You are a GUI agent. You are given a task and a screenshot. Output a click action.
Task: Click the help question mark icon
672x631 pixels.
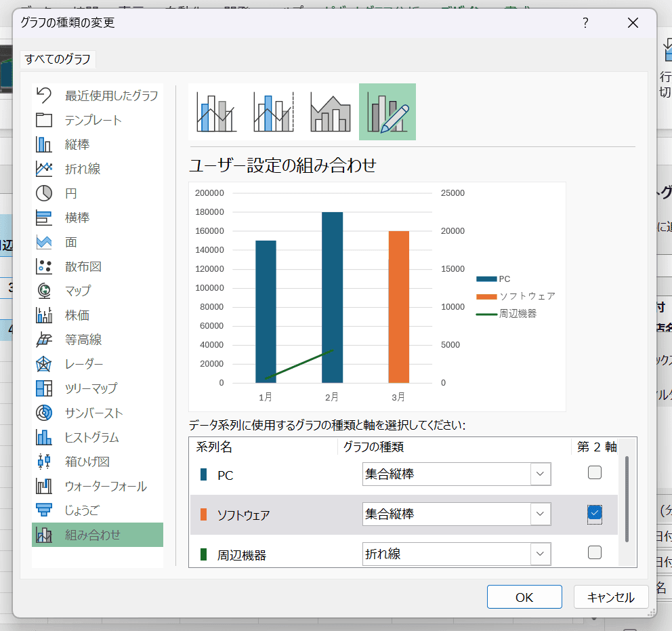(x=585, y=23)
